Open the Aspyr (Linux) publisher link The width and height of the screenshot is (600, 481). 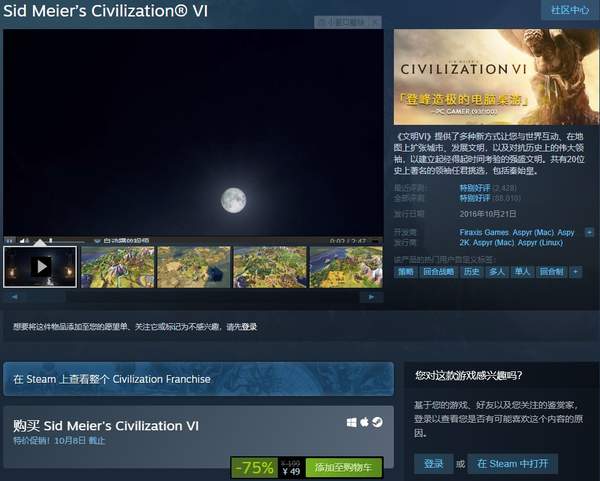(540, 243)
